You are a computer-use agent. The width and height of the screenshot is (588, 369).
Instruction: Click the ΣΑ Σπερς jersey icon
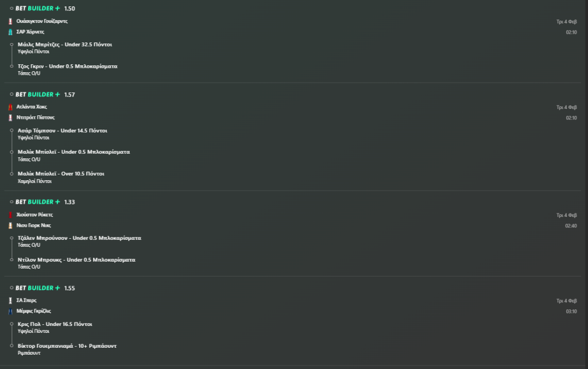click(x=10, y=301)
